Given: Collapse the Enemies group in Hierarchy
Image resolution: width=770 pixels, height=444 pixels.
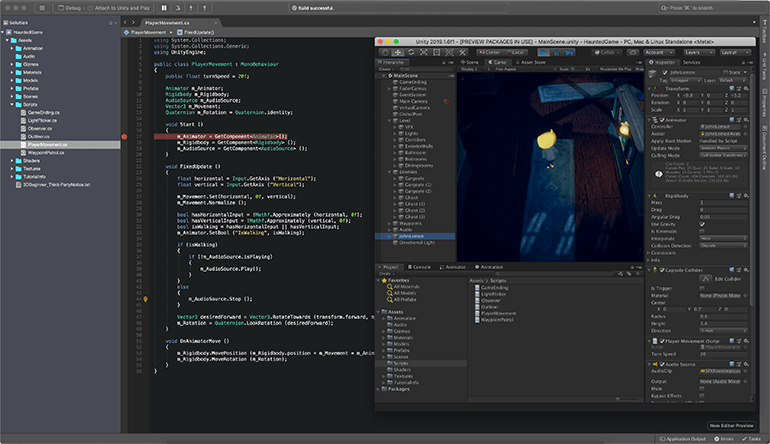Looking at the screenshot, I should (x=389, y=171).
